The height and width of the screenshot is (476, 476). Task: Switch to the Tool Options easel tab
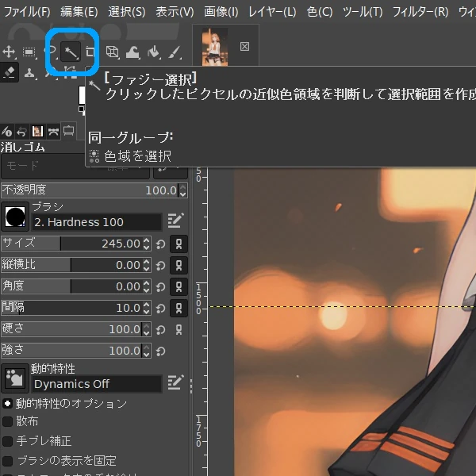pyautogui.click(x=68, y=131)
